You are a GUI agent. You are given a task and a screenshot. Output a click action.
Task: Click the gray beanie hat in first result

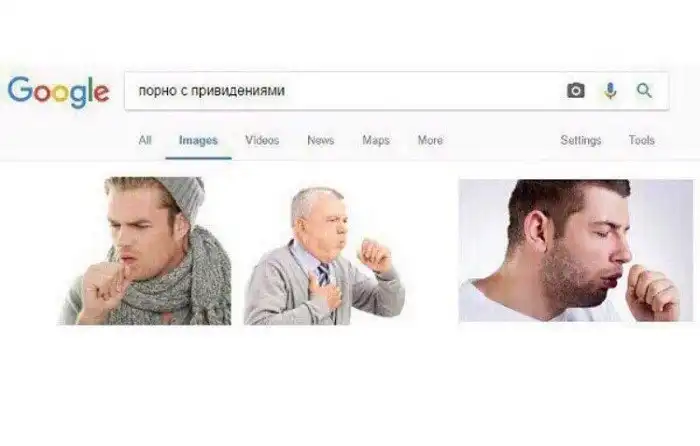[183, 196]
